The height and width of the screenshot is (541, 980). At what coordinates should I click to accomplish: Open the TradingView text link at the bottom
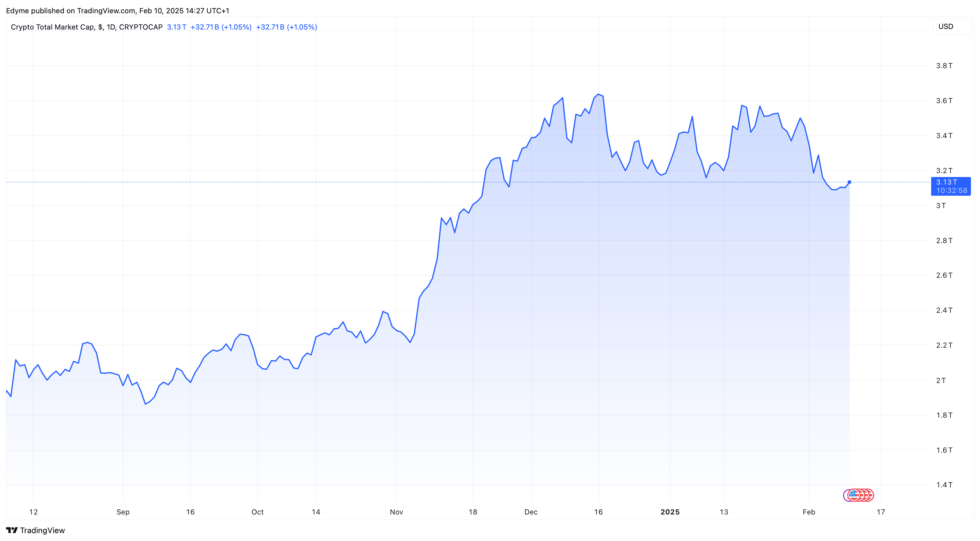coord(42,530)
